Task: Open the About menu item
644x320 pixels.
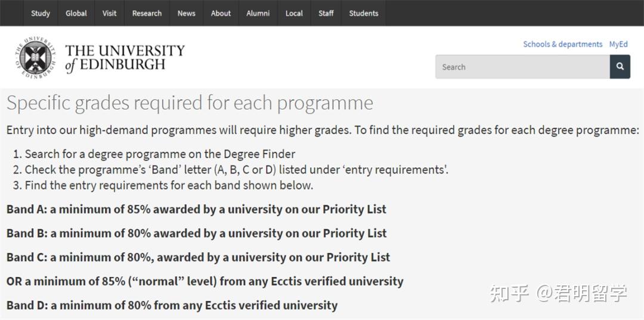Action: coord(221,13)
